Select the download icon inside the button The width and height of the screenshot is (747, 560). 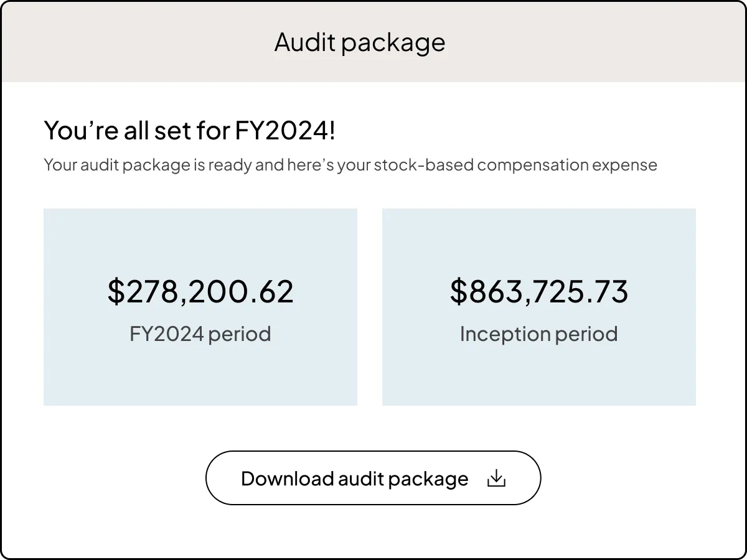[497, 478]
